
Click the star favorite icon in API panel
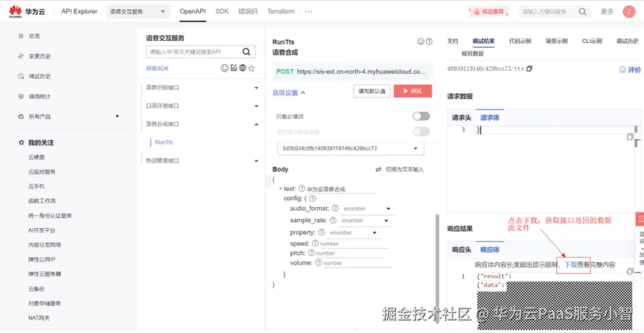coord(252,69)
